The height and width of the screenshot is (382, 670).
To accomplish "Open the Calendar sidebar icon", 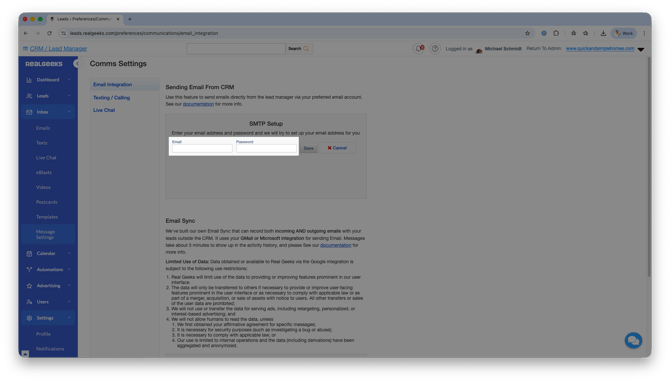I will tap(29, 254).
